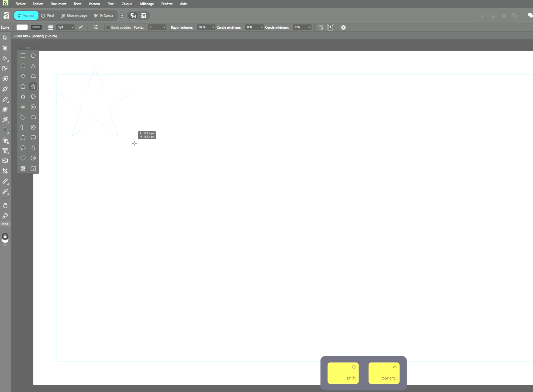
Task: Select the Zoom magnifier tool
Action: 5,216
